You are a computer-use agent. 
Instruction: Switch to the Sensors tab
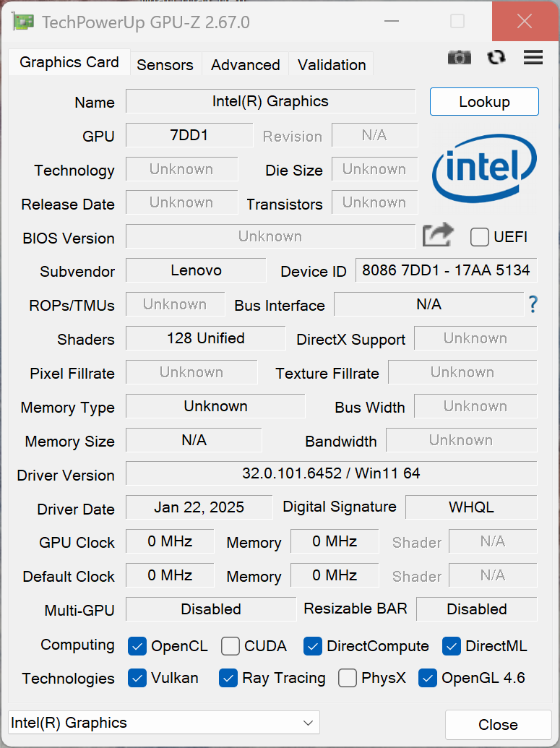pyautogui.click(x=165, y=64)
